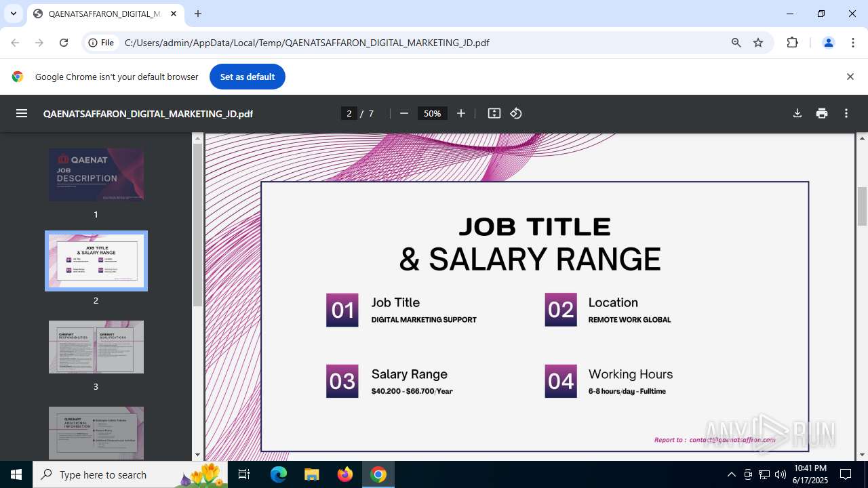The image size is (868, 488).
Task: Set Chrome as default browser
Action: pyautogui.click(x=248, y=77)
